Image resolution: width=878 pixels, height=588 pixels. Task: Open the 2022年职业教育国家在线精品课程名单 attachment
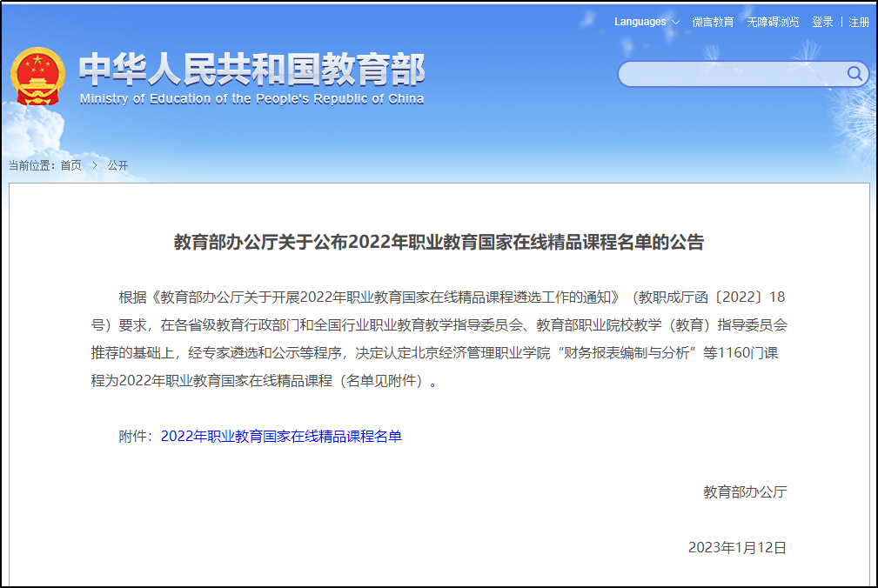(x=281, y=437)
